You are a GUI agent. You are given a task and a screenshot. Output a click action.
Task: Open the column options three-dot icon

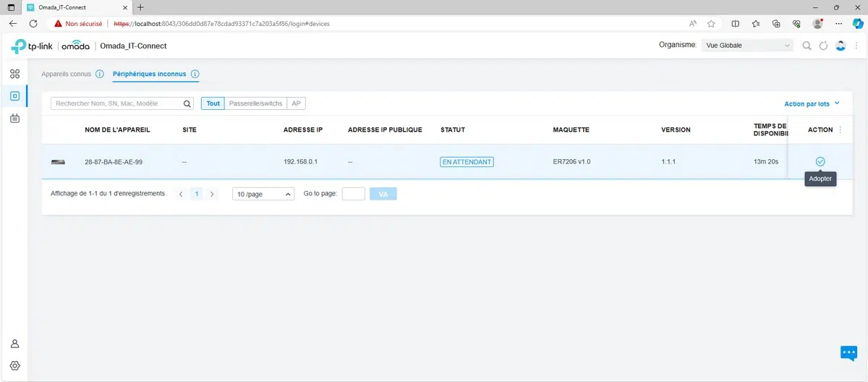pos(840,130)
